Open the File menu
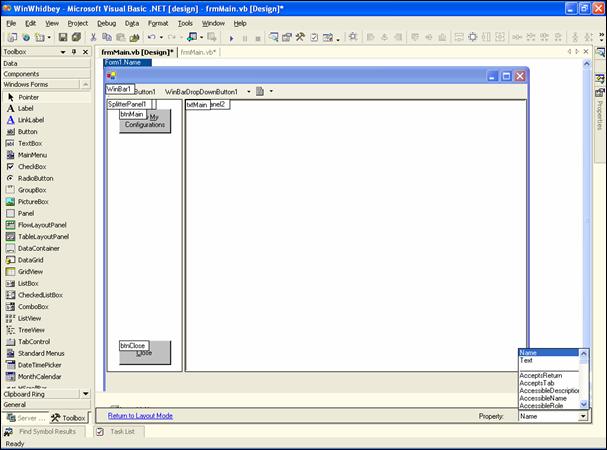607x450 pixels. [x=11, y=23]
